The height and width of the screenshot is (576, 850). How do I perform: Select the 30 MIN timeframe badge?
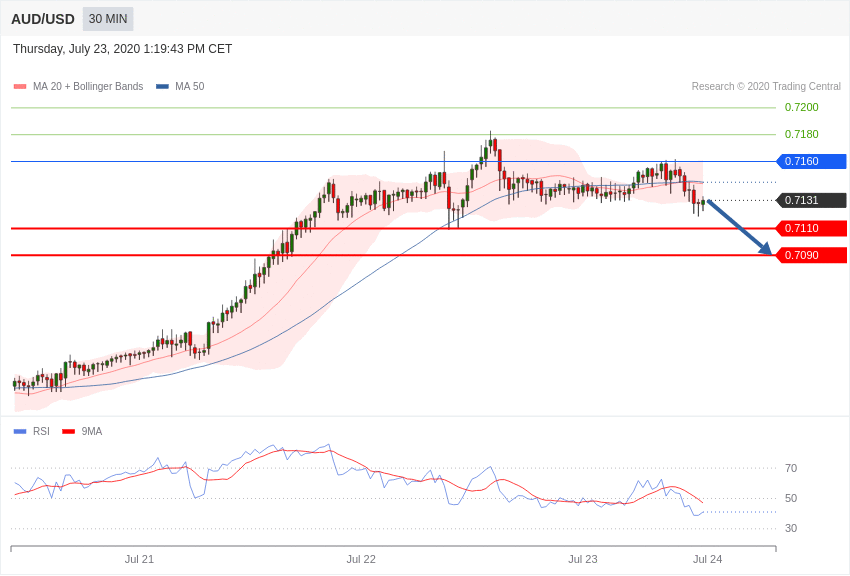(x=108, y=19)
